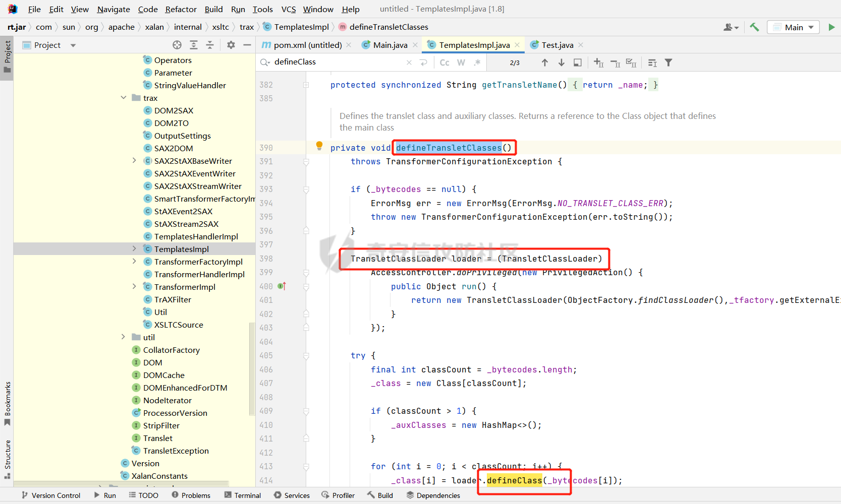Toggle Match Case option in search
This screenshot has height=504, width=841.
(444, 62)
